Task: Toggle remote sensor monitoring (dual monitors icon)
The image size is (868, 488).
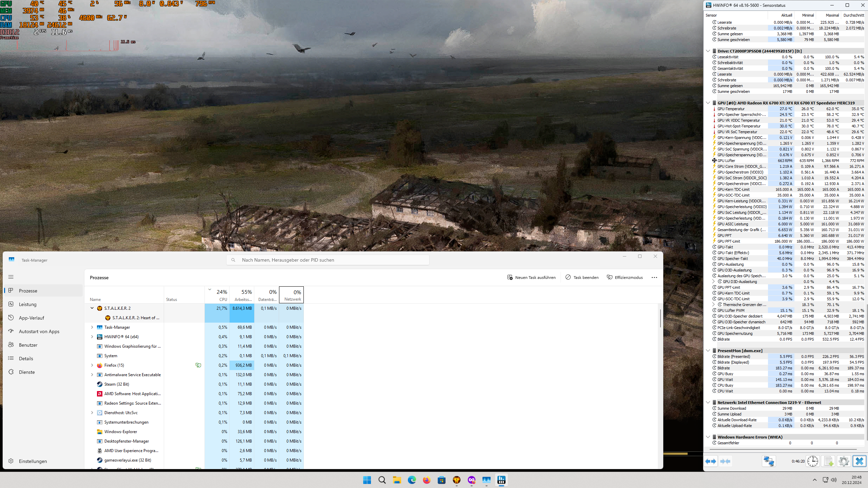Action: coord(769,461)
